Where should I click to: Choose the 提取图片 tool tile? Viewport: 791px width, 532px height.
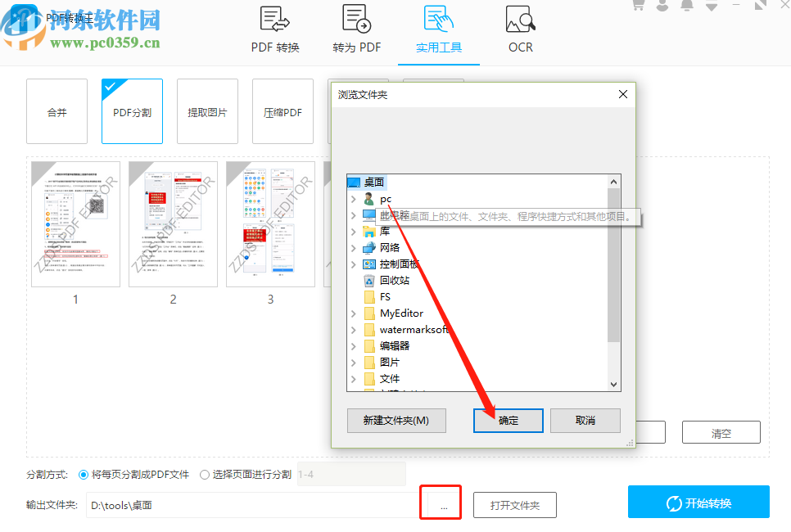[207, 111]
